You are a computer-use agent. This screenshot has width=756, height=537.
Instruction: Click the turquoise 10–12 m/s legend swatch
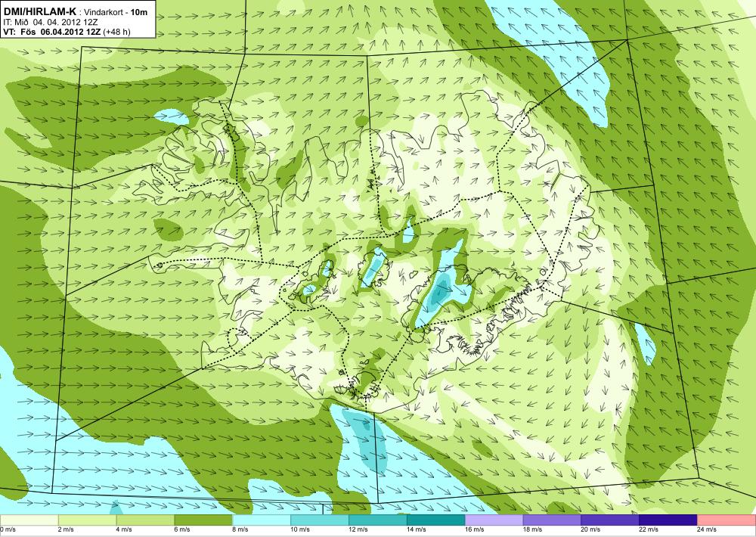click(x=320, y=520)
